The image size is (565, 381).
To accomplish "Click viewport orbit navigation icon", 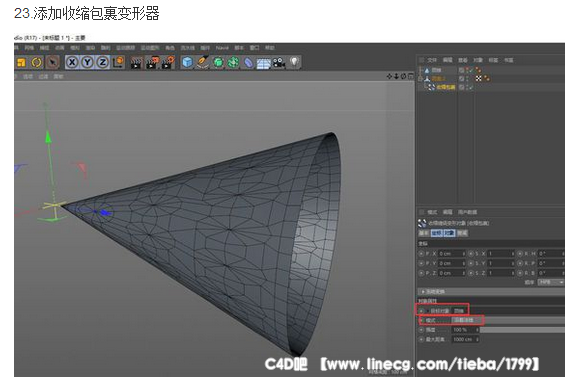I will [403, 76].
